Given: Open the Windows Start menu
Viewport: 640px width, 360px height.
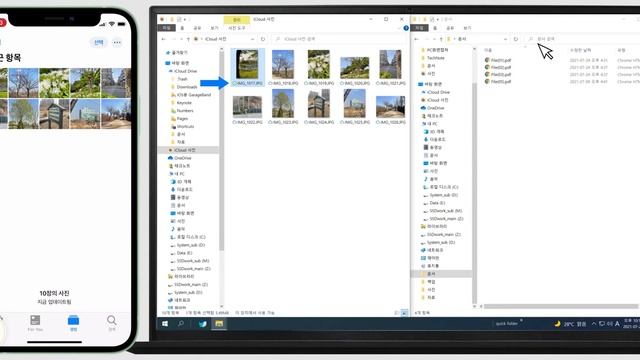Looking at the screenshot, I should (165, 324).
